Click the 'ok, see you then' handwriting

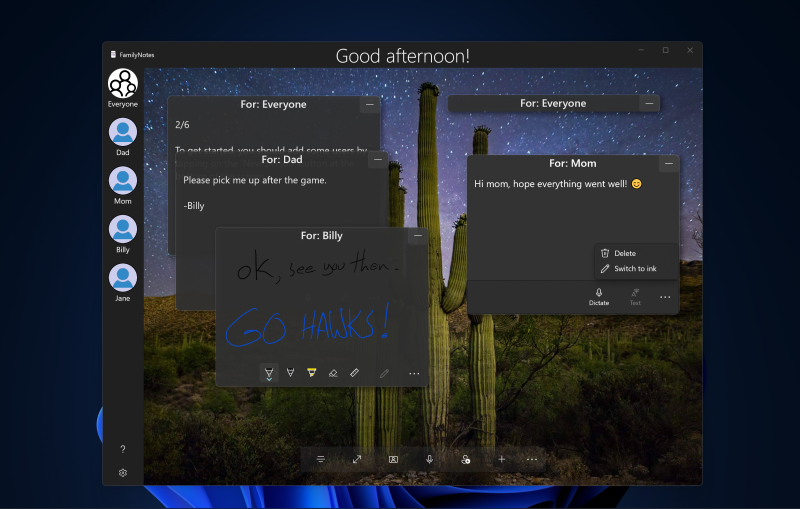(x=317, y=266)
